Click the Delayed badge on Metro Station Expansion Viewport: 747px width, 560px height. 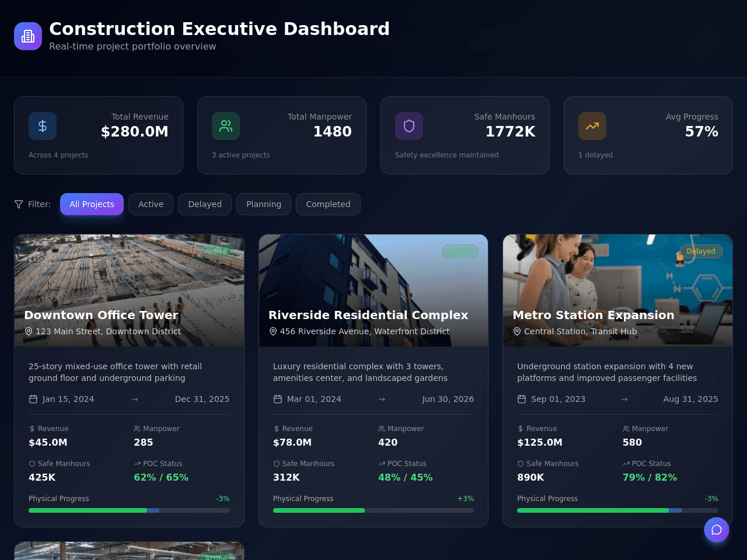[x=701, y=251]
